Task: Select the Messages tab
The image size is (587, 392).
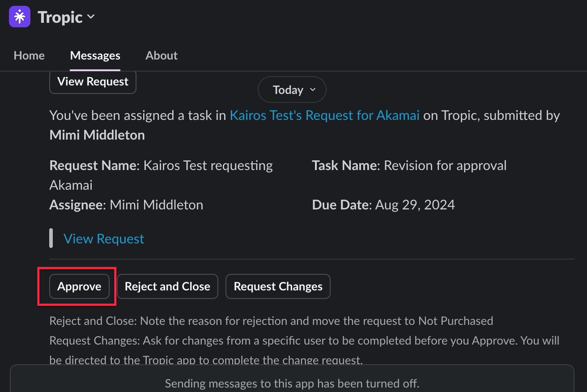Action: [x=95, y=55]
